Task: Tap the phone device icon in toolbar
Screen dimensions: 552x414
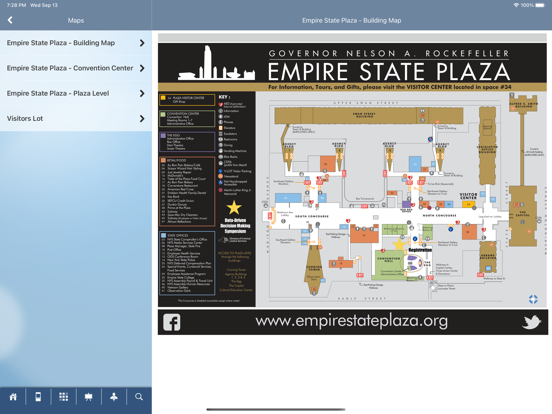Action: point(38,397)
